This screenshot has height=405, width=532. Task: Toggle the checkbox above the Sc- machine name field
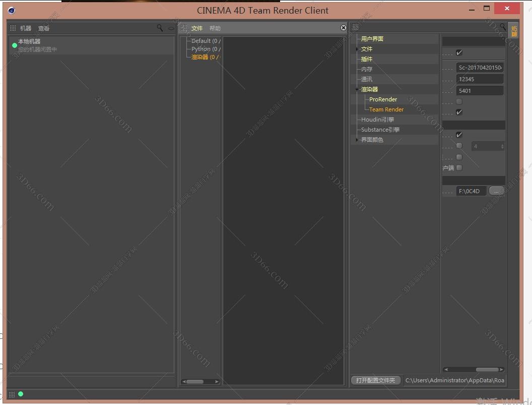coord(460,52)
